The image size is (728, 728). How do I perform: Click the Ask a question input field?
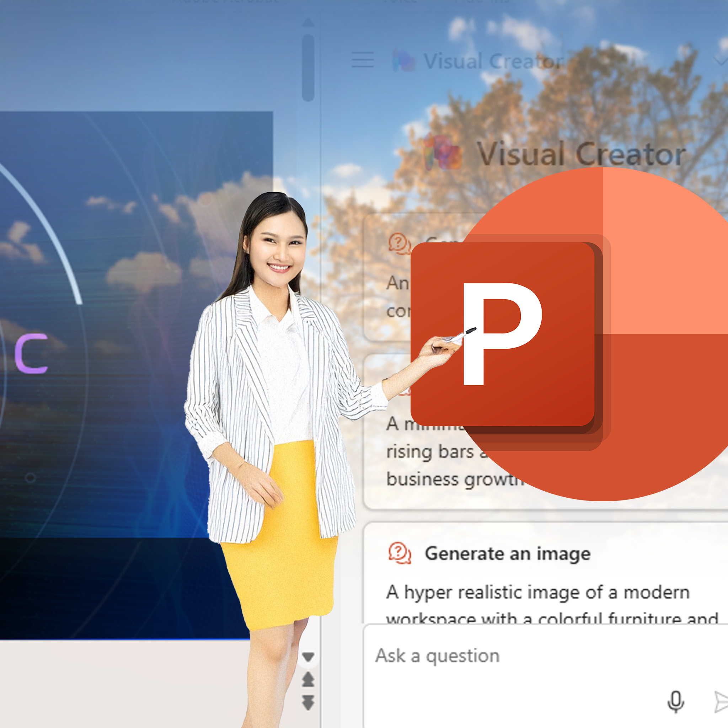(546, 676)
